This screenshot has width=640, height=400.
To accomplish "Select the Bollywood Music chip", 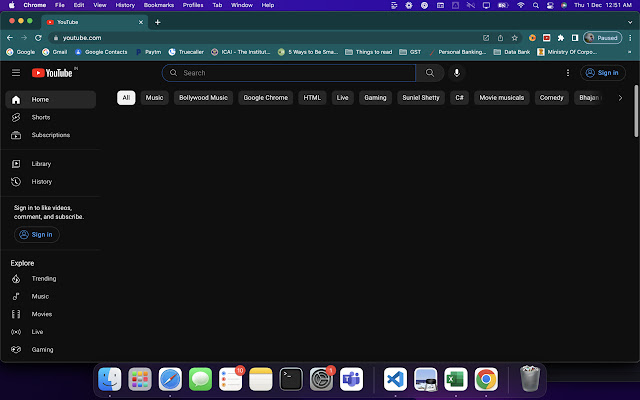I will pyautogui.click(x=203, y=98).
